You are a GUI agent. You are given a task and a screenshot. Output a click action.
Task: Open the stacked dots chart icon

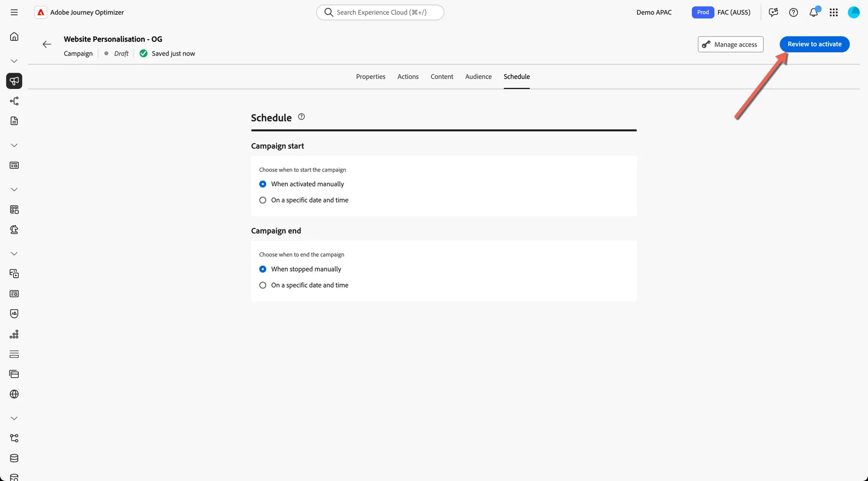tap(14, 334)
